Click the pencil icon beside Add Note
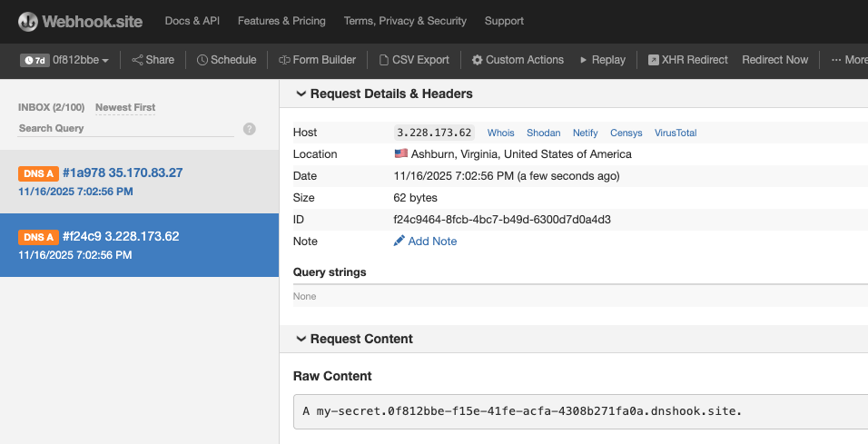 (399, 241)
